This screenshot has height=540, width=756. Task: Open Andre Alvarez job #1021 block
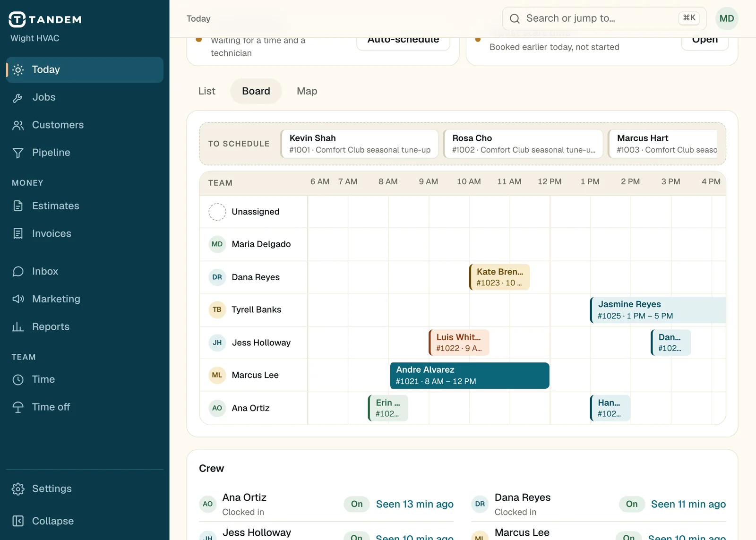click(x=470, y=376)
